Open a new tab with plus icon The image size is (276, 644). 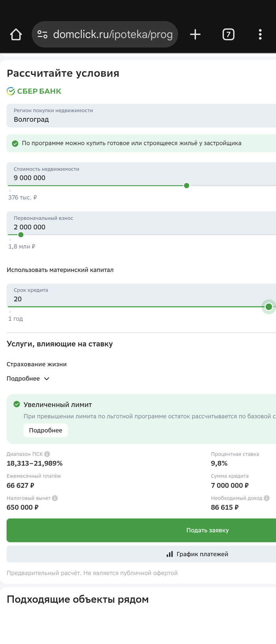click(x=195, y=35)
